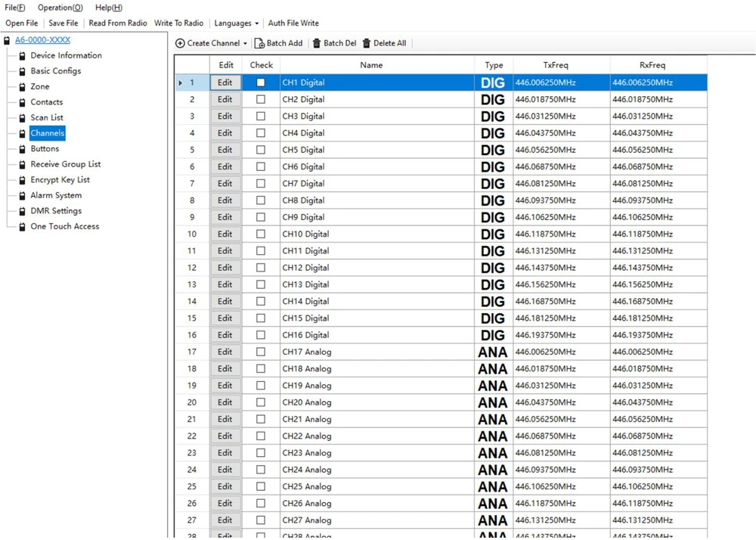Click RxFreq cell of CH22 Analog
Image resolution: width=756 pixels, height=540 pixels.
(658, 436)
